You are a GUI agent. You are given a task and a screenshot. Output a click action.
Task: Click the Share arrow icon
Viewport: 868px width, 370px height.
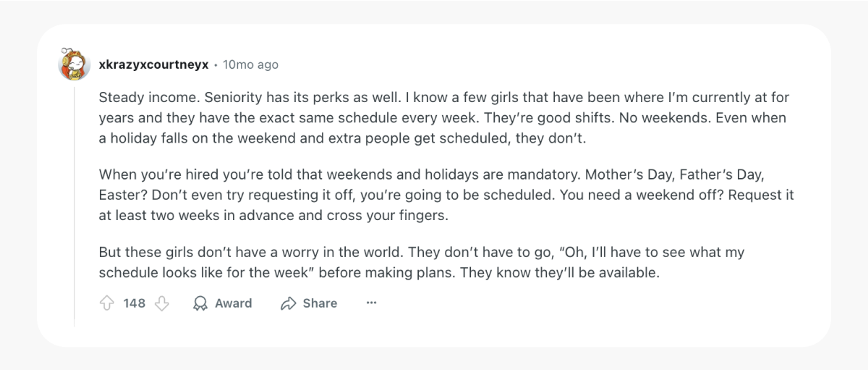pyautogui.click(x=289, y=303)
